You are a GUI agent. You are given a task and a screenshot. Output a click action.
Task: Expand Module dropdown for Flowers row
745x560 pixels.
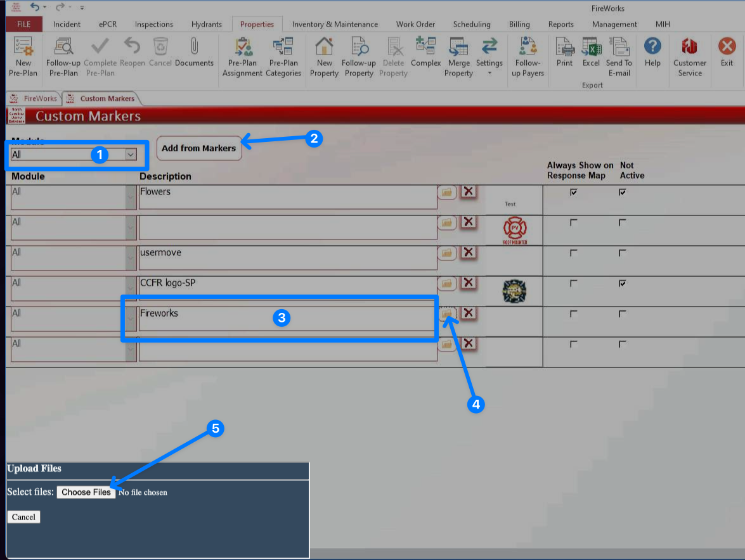coord(131,197)
